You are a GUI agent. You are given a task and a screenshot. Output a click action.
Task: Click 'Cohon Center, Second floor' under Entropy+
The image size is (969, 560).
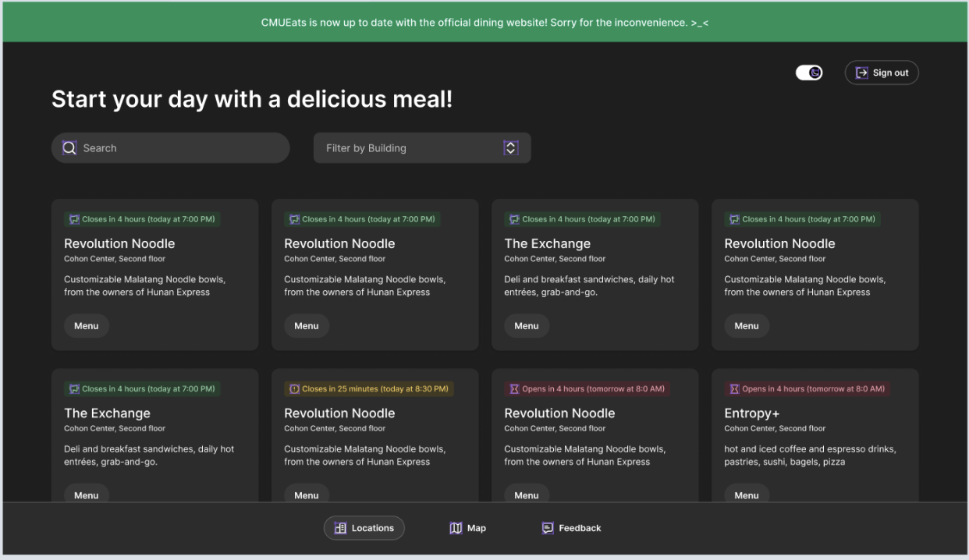[x=775, y=428]
